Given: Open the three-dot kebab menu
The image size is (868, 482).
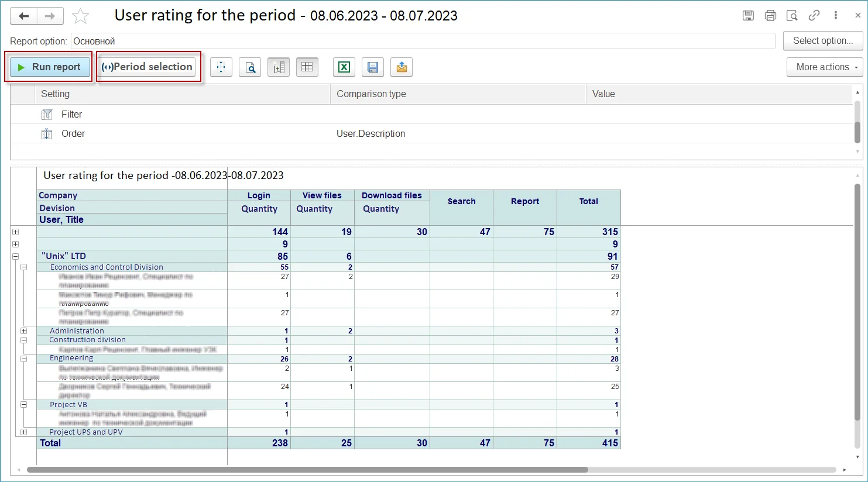Looking at the screenshot, I should pyautogui.click(x=836, y=16).
